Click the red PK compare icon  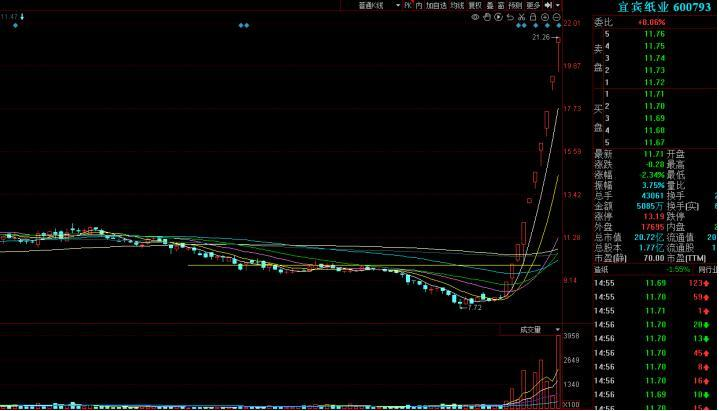(407, 5)
